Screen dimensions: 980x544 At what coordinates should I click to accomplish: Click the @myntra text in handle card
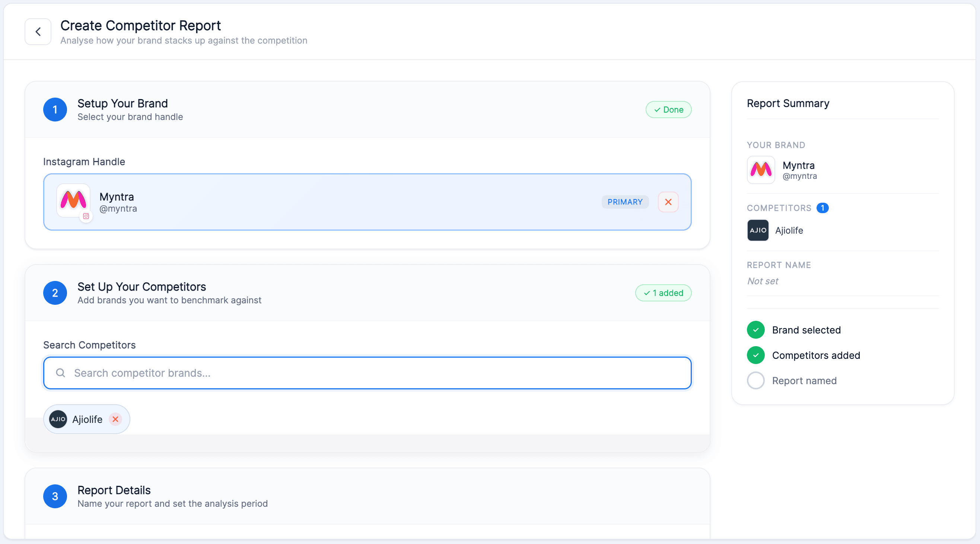[x=118, y=209]
